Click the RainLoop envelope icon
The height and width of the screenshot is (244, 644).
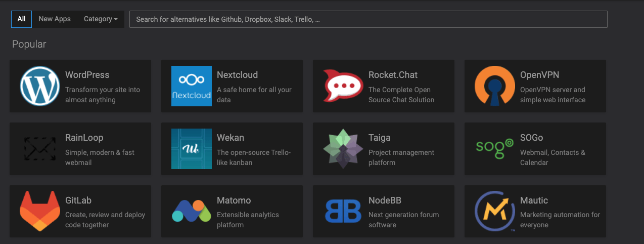[40, 149]
